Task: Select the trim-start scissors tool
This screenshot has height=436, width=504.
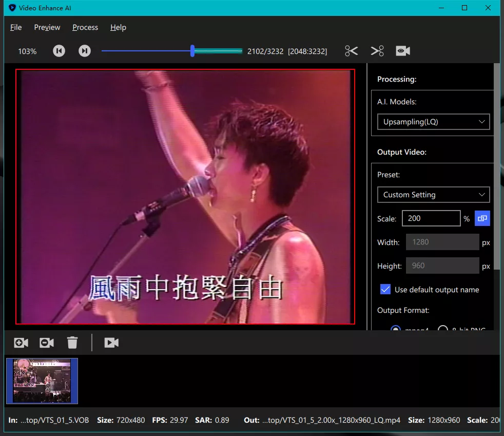Action: click(351, 50)
